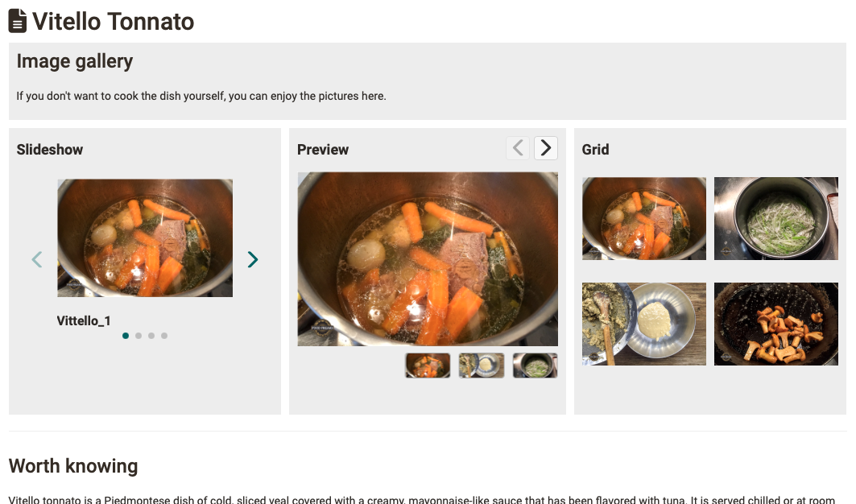Click the Worth knowing section heading
The image size is (856, 504).
[x=72, y=466]
